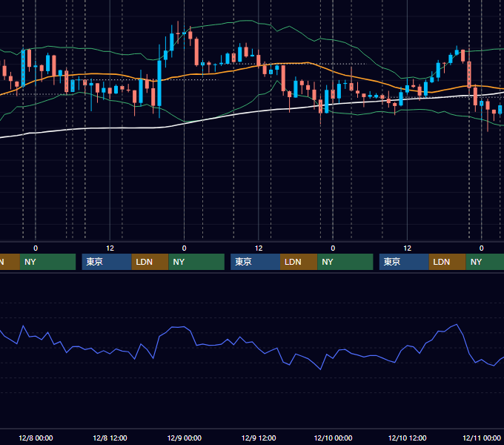504x445 pixels.
Task: Click the NY session block spanning 12/11 00:00
Action: [x=485, y=262]
